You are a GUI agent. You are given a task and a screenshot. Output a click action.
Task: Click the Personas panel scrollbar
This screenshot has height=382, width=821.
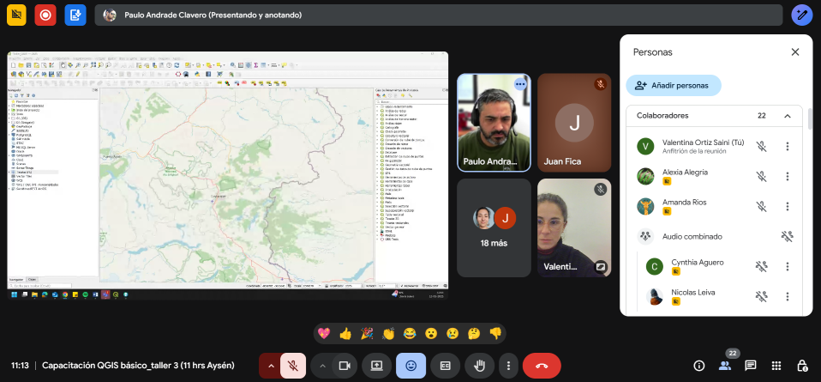[x=811, y=119]
